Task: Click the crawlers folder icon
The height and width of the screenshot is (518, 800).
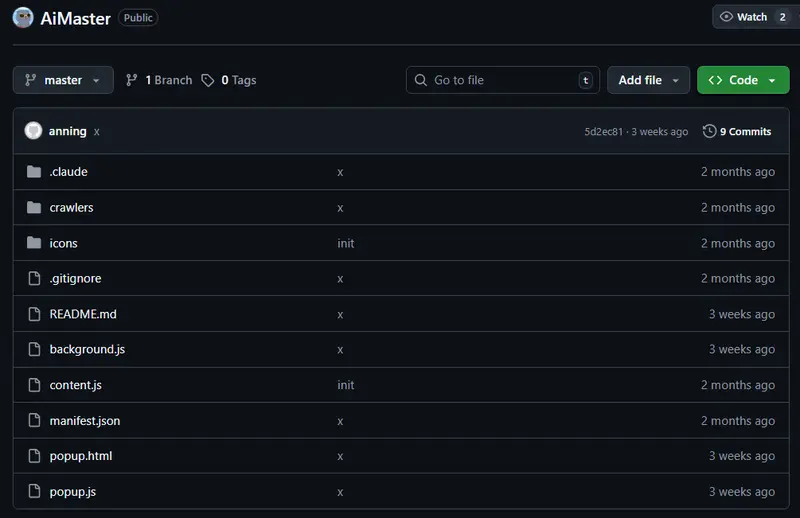Action: [34, 208]
